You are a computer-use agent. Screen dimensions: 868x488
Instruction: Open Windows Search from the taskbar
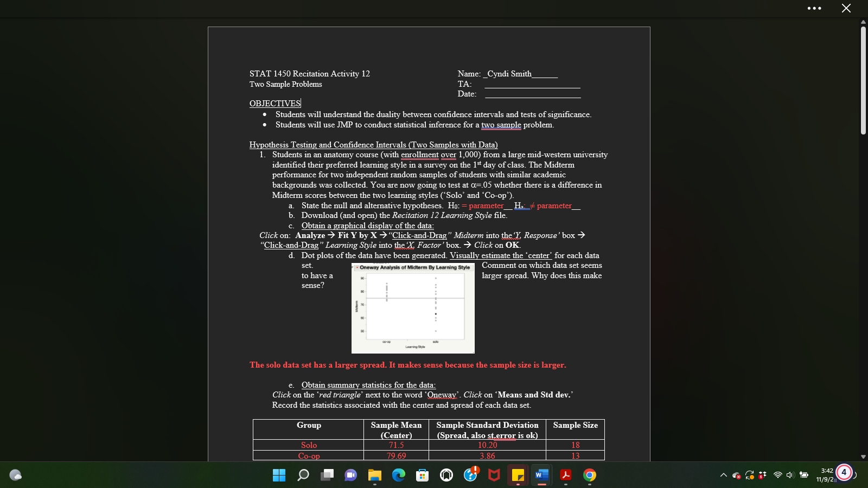pos(303,475)
